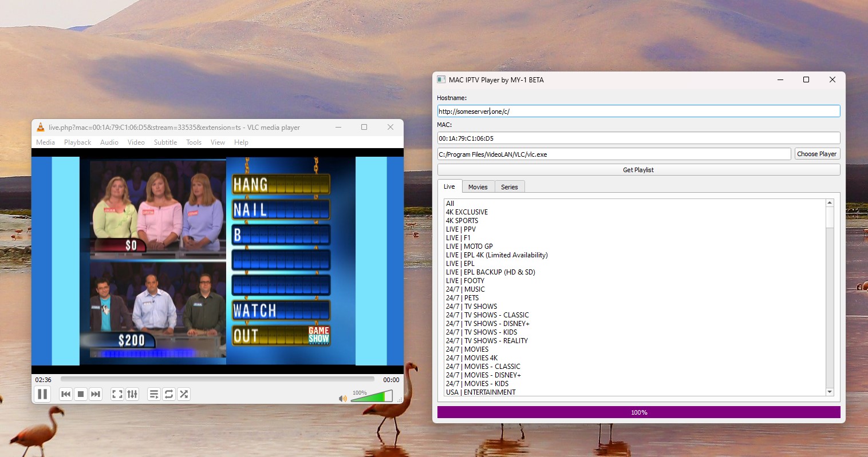Skip to the previous media item

65,394
